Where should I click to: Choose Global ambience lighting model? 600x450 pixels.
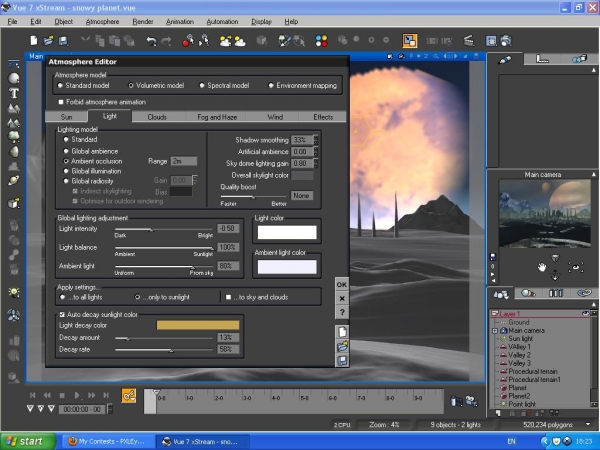66,151
